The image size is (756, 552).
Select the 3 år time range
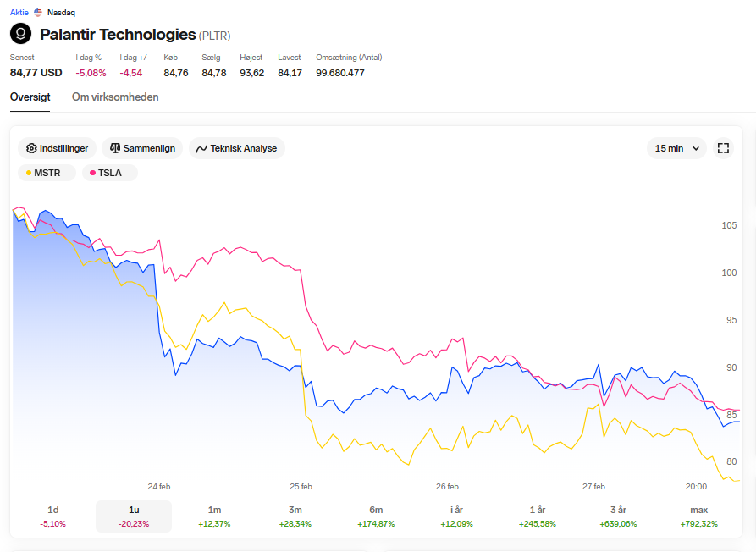(x=618, y=516)
